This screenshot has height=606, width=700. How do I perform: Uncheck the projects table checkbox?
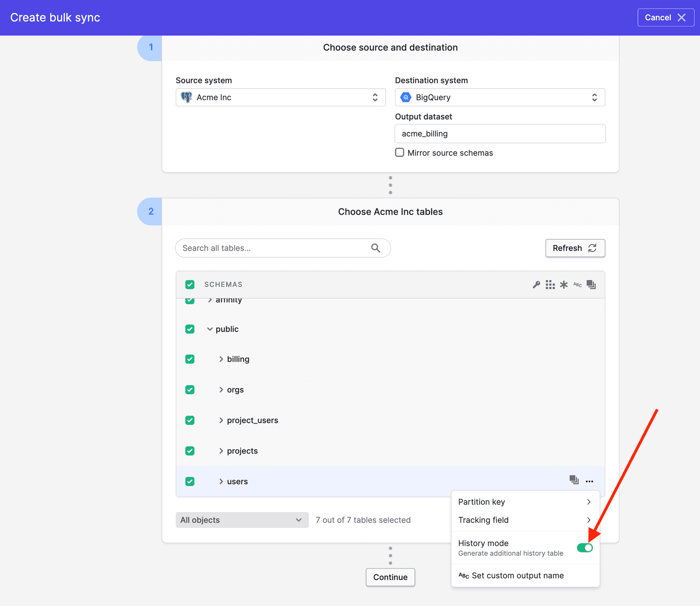[x=190, y=451]
